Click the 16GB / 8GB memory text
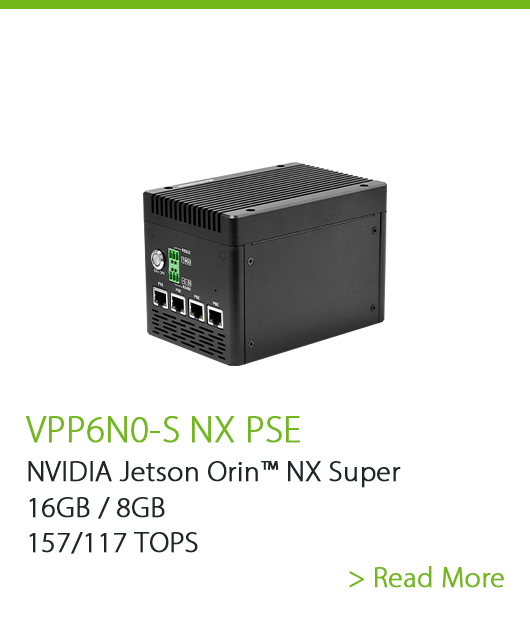Image resolution: width=530 pixels, height=620 pixels. click(96, 508)
